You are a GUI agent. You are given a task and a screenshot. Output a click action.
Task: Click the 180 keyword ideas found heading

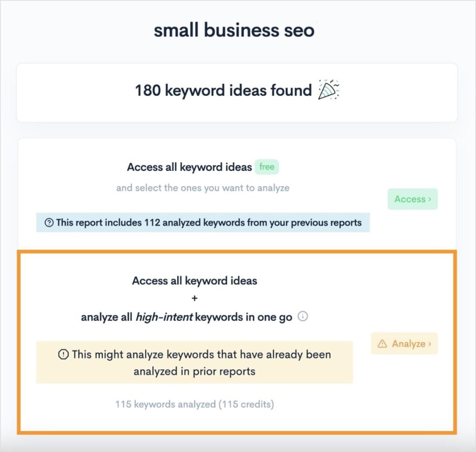[x=223, y=90]
